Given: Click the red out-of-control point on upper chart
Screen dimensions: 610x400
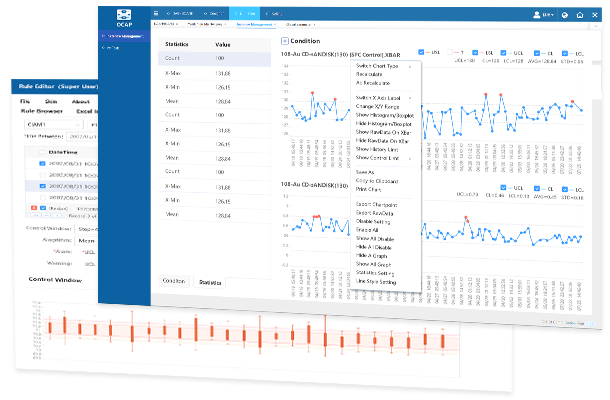Looking at the screenshot, I should [x=313, y=93].
